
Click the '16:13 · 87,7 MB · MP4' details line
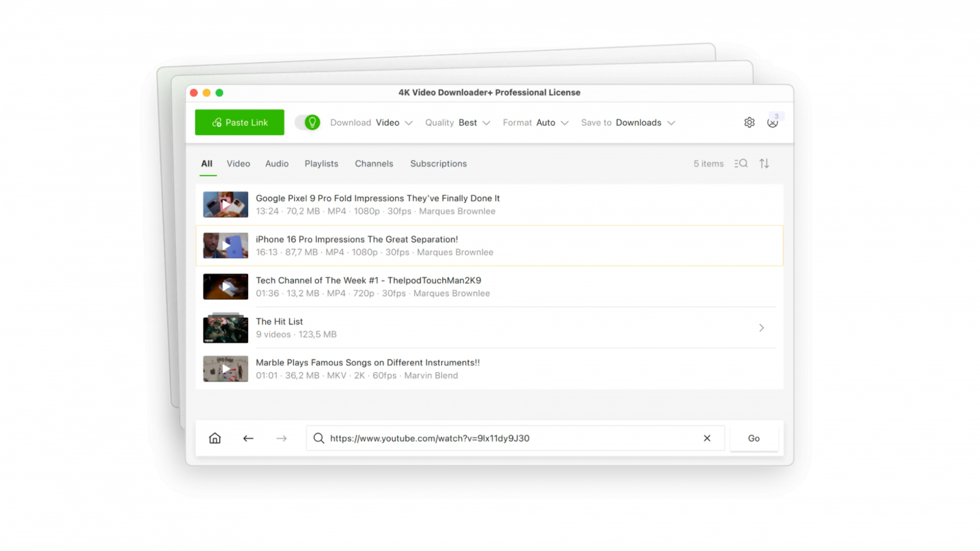point(375,252)
